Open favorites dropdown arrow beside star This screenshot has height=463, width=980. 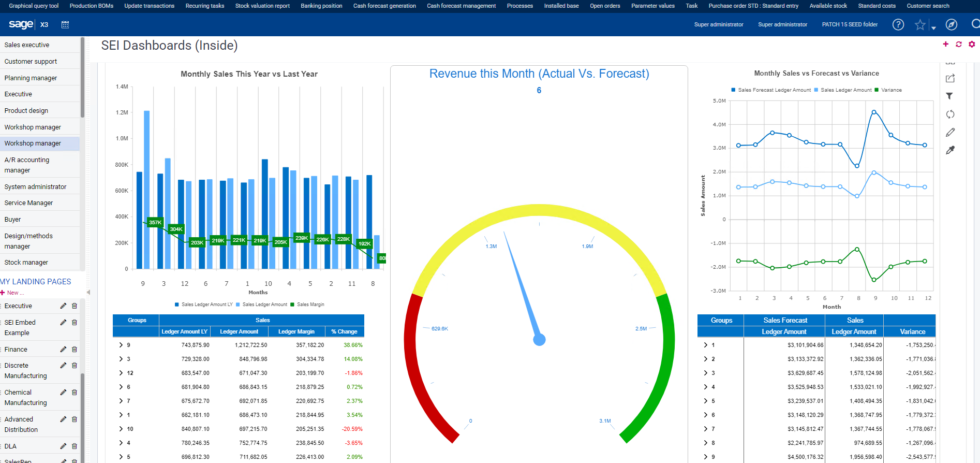(x=933, y=28)
